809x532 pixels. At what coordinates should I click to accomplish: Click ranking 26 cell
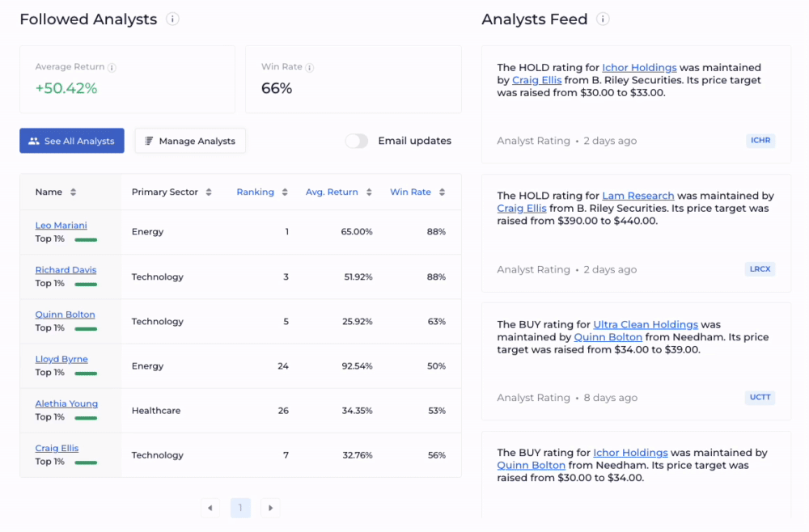click(283, 411)
